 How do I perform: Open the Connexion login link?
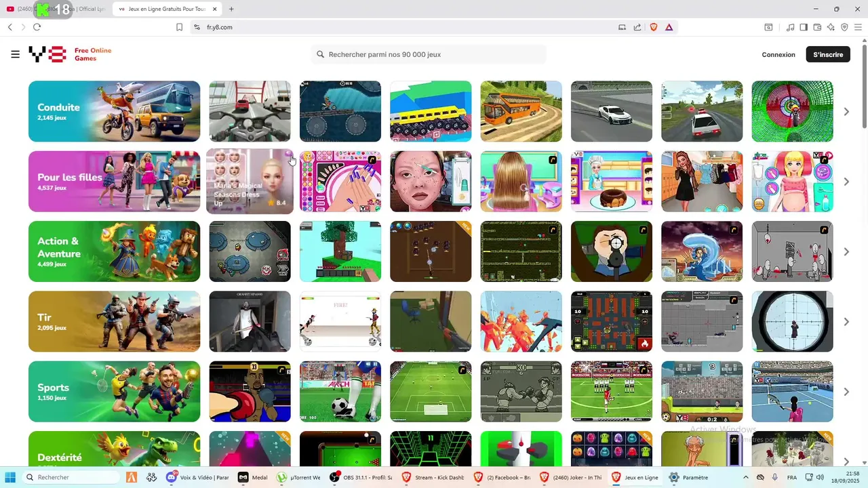(778, 55)
